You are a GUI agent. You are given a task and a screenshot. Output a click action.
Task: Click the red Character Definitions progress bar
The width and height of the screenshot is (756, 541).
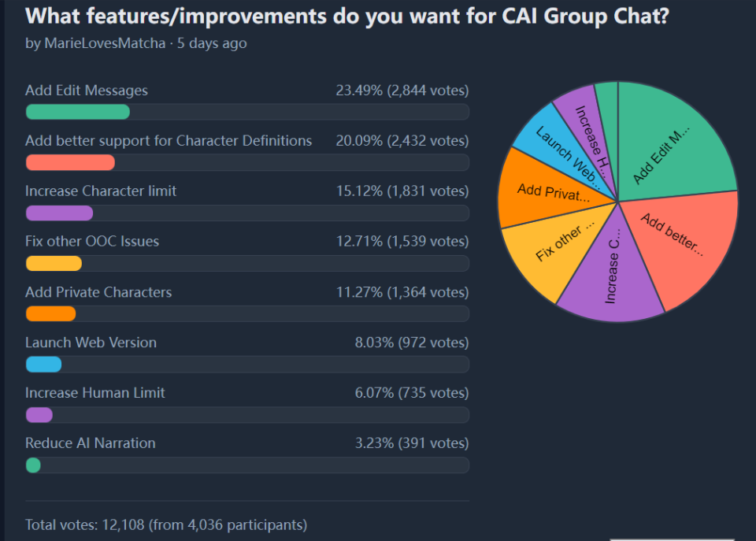click(x=70, y=162)
